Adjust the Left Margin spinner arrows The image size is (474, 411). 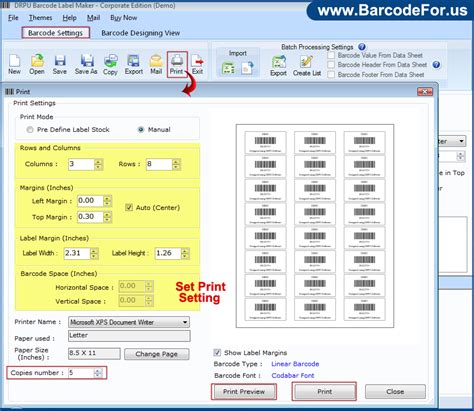pos(107,201)
